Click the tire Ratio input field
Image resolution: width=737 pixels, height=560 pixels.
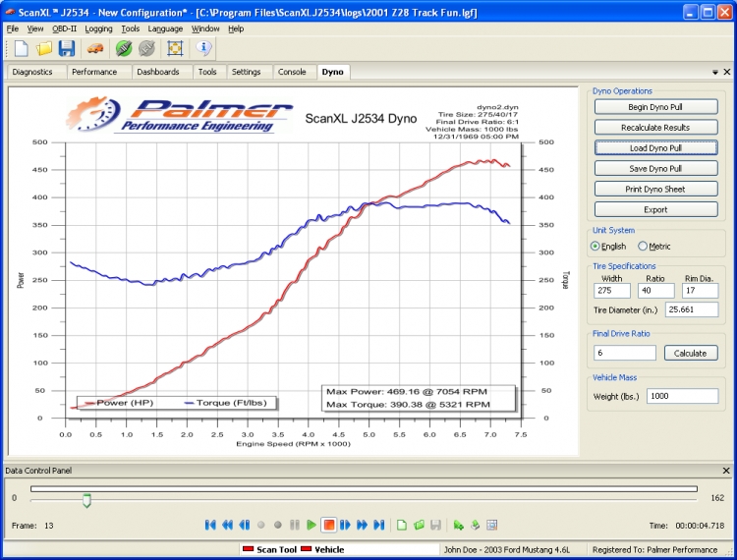(x=655, y=291)
